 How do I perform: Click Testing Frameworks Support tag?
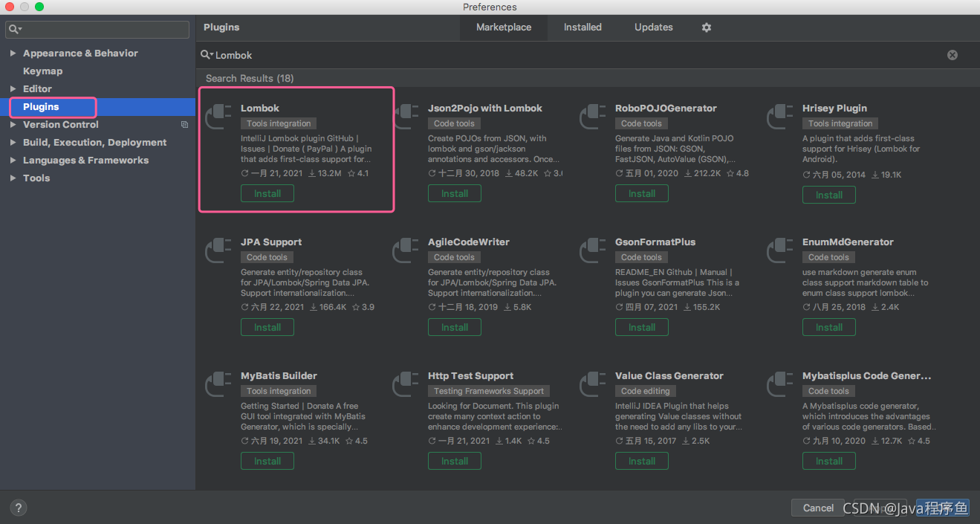pos(489,391)
